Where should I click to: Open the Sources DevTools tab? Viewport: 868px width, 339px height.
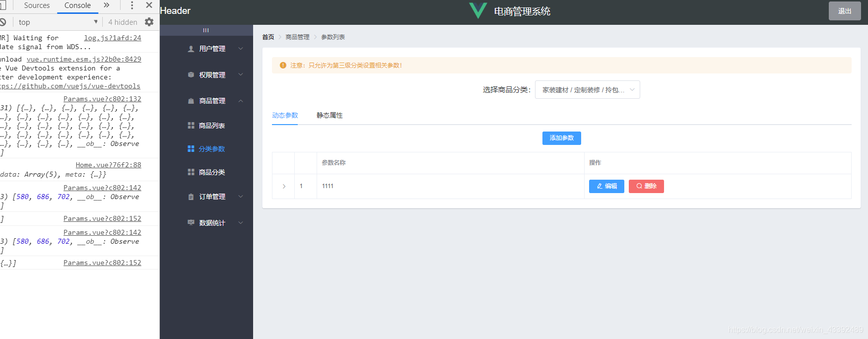coord(37,5)
